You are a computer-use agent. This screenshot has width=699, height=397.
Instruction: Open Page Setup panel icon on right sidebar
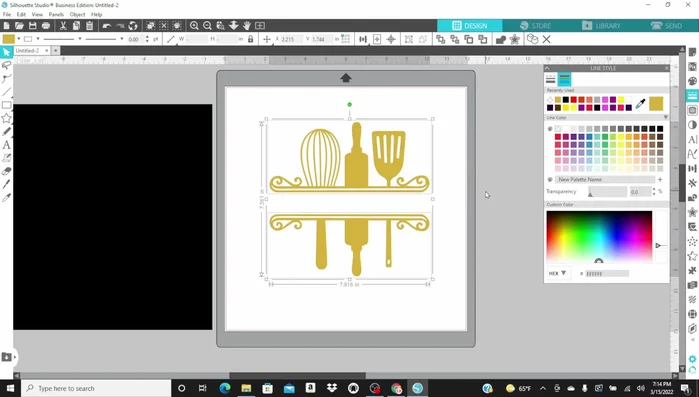click(x=692, y=53)
